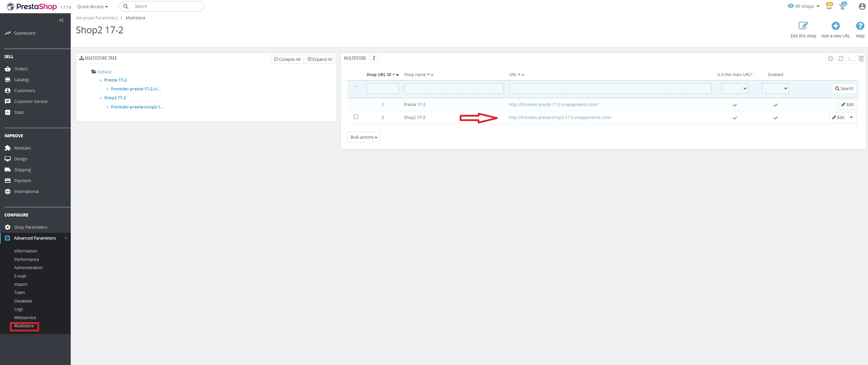This screenshot has width=868, height=365.
Task: Open the Modules section in the sidebar
Action: click(x=22, y=148)
